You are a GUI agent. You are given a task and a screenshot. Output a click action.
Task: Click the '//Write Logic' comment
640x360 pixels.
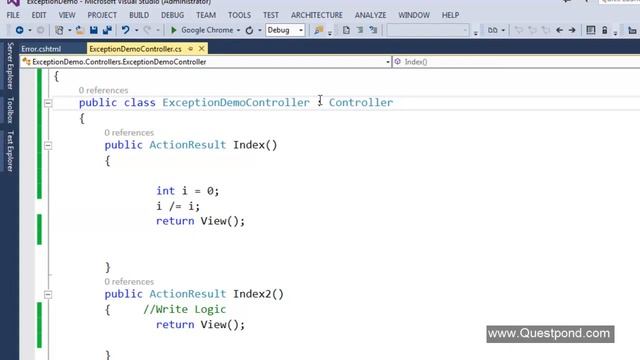[184, 309]
